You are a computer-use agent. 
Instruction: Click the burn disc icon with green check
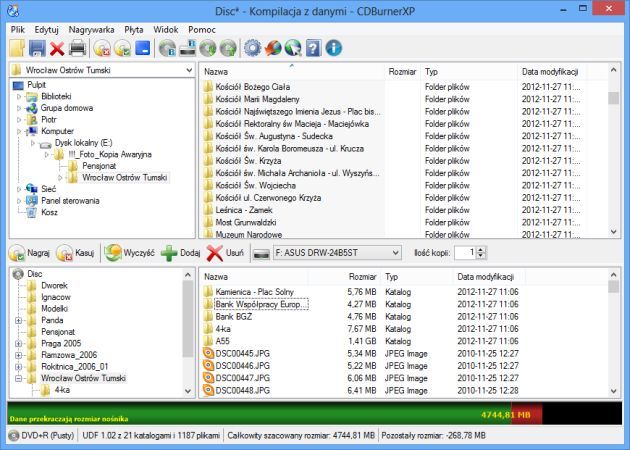[122, 49]
